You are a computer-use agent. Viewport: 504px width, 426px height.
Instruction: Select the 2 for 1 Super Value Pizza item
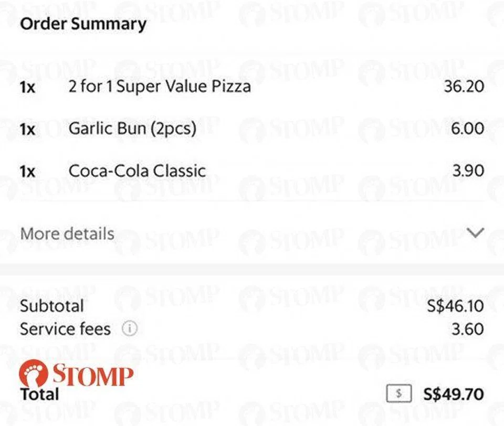160,87
